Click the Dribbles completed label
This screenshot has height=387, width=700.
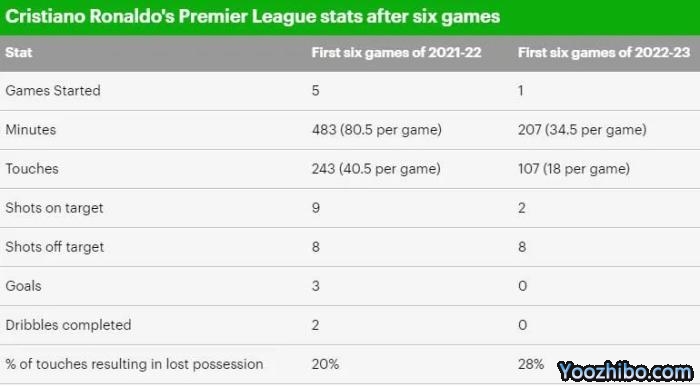point(68,325)
